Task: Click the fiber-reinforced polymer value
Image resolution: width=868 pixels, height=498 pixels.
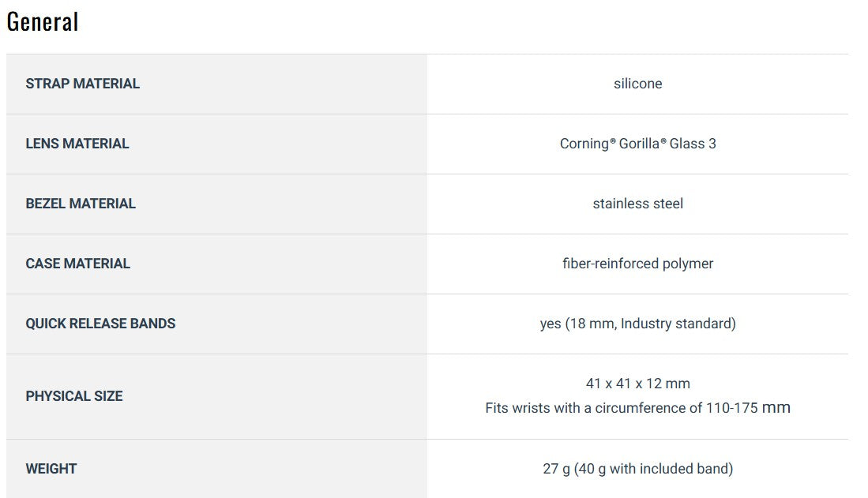Action: pos(637,264)
